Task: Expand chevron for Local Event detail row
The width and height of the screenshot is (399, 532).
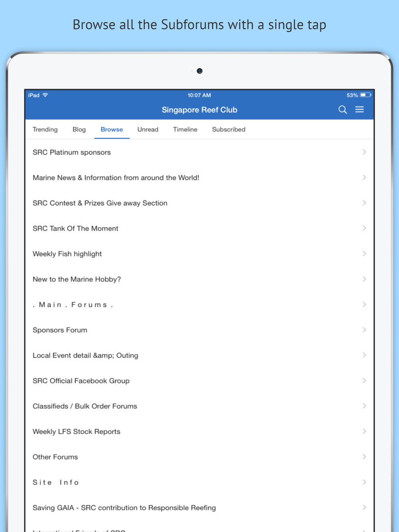Action: [364, 355]
